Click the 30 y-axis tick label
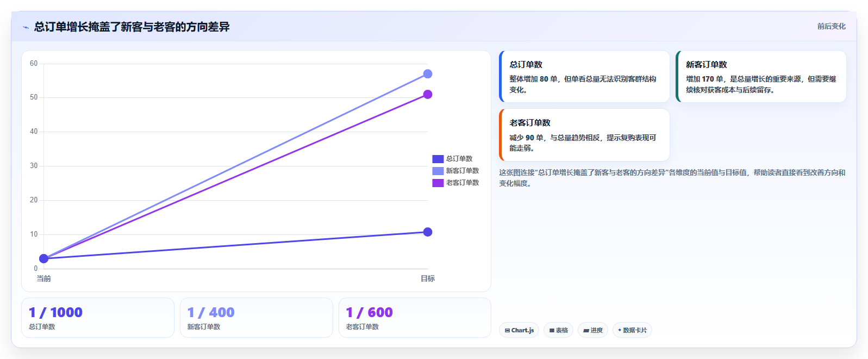 click(34, 166)
